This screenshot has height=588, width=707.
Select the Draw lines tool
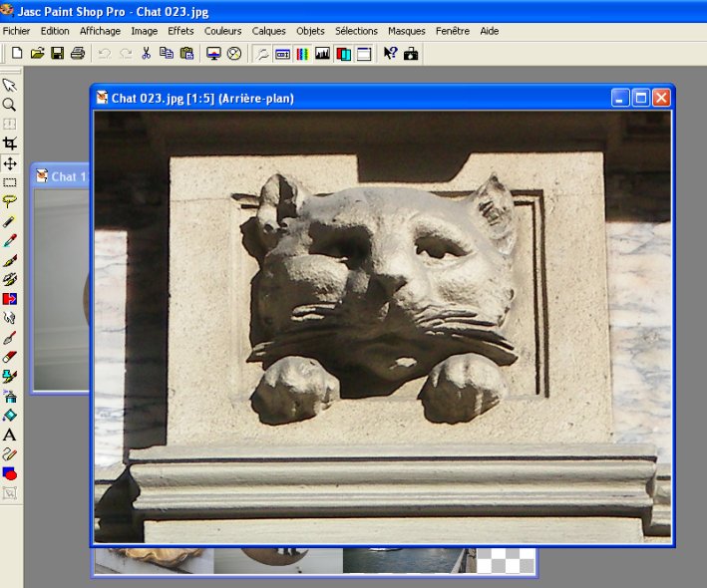[x=9, y=454]
